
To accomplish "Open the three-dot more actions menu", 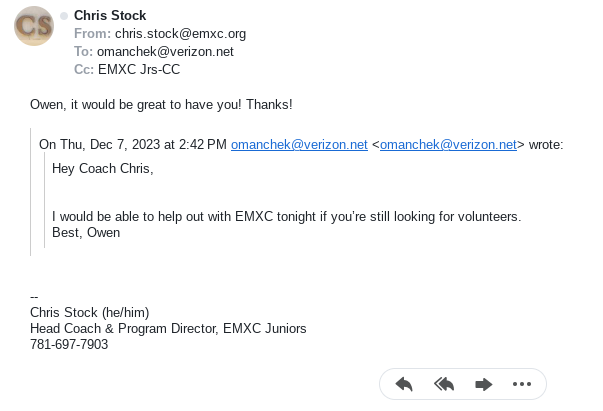I will [x=521, y=384].
